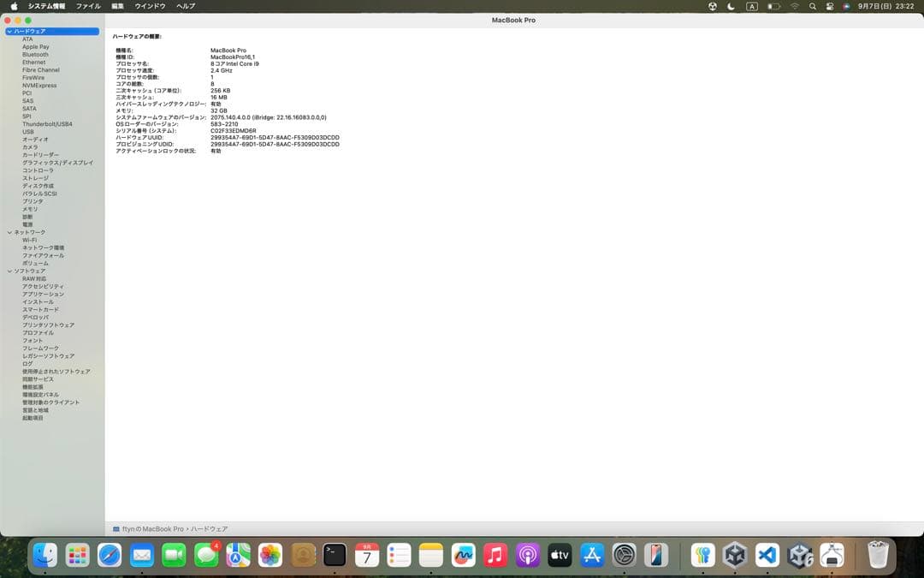The height and width of the screenshot is (578, 924).
Task: Select ストレージ in the sidebar list
Action: click(34, 178)
